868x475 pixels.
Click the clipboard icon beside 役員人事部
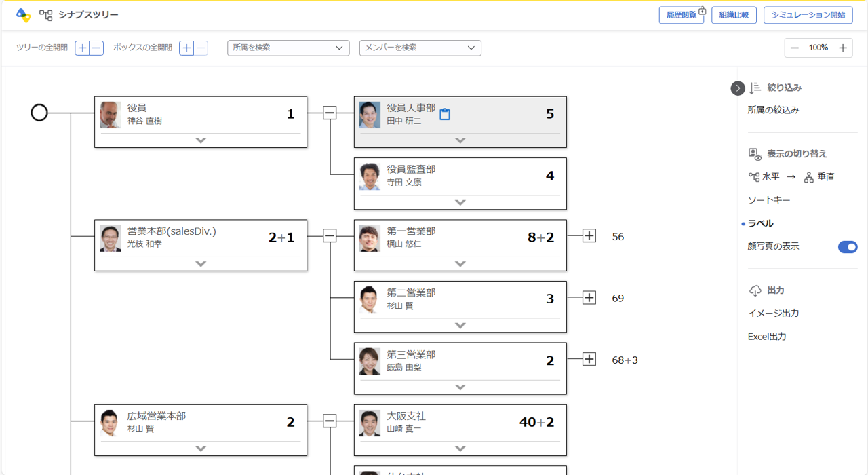[445, 115]
